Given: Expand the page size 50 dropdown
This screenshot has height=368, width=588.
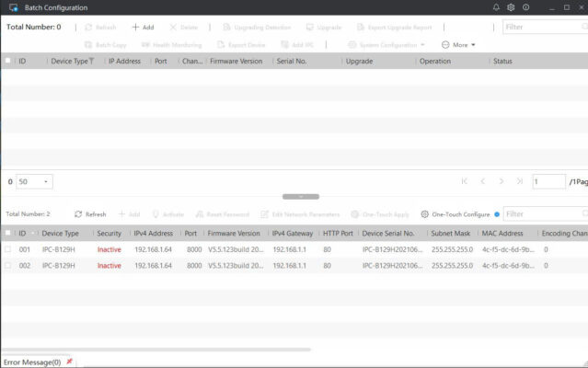Looking at the screenshot, I should (47, 182).
